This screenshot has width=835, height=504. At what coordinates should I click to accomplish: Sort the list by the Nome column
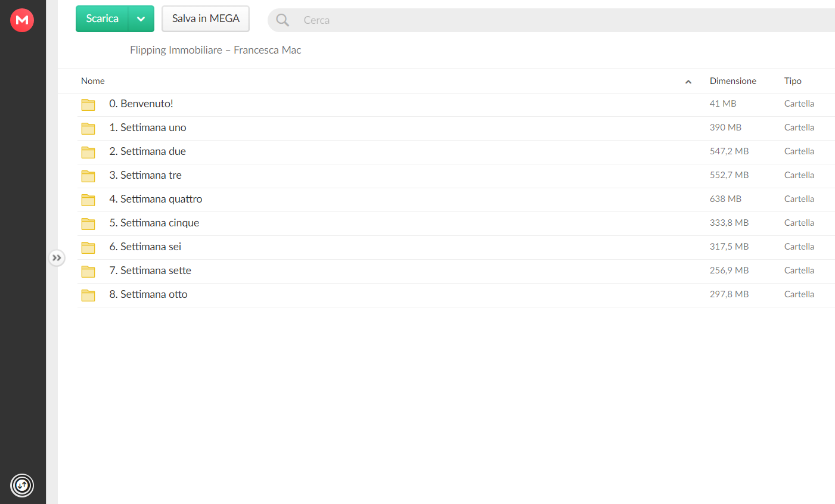[x=93, y=81]
